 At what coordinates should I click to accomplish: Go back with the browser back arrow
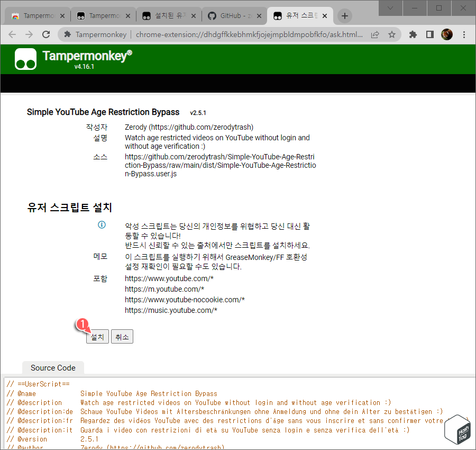(12, 34)
